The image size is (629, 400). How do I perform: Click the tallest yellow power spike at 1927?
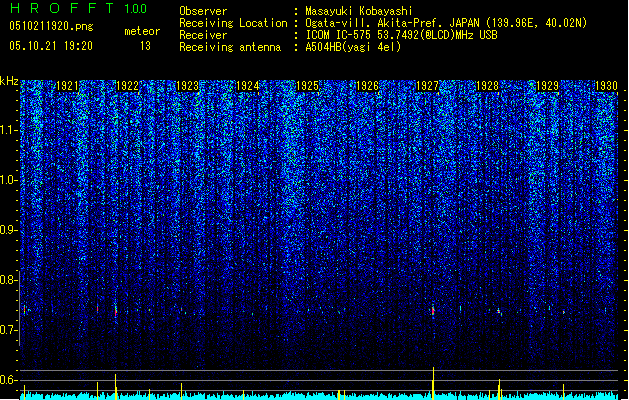point(433,383)
